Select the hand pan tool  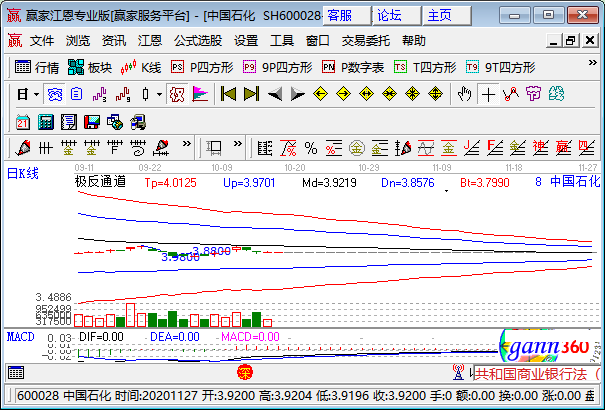tap(465, 94)
